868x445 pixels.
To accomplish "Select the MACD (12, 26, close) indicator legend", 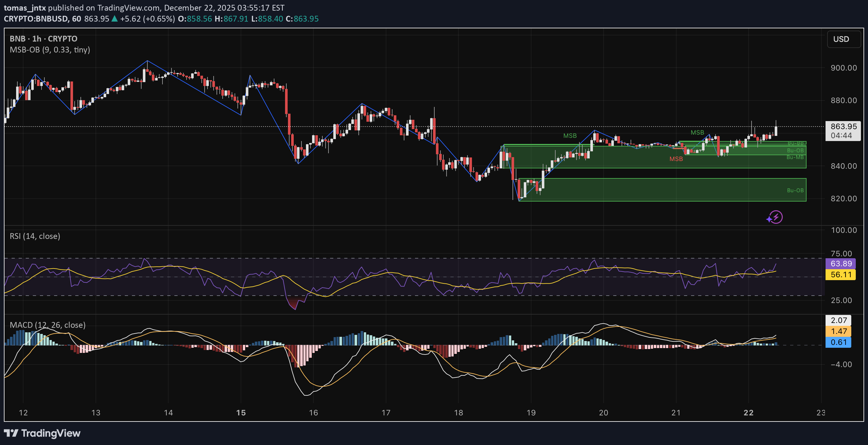I will (48, 325).
